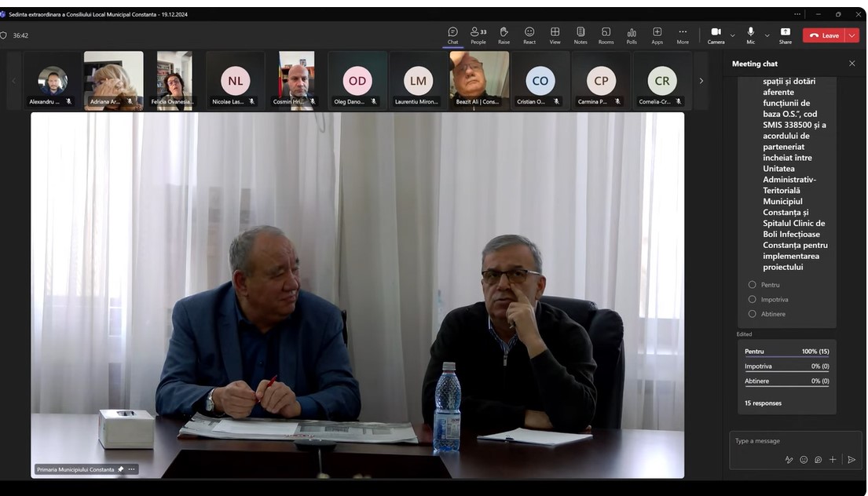Select Alexandru participant thumbnail
This screenshot has width=868, height=496.
[x=52, y=81]
